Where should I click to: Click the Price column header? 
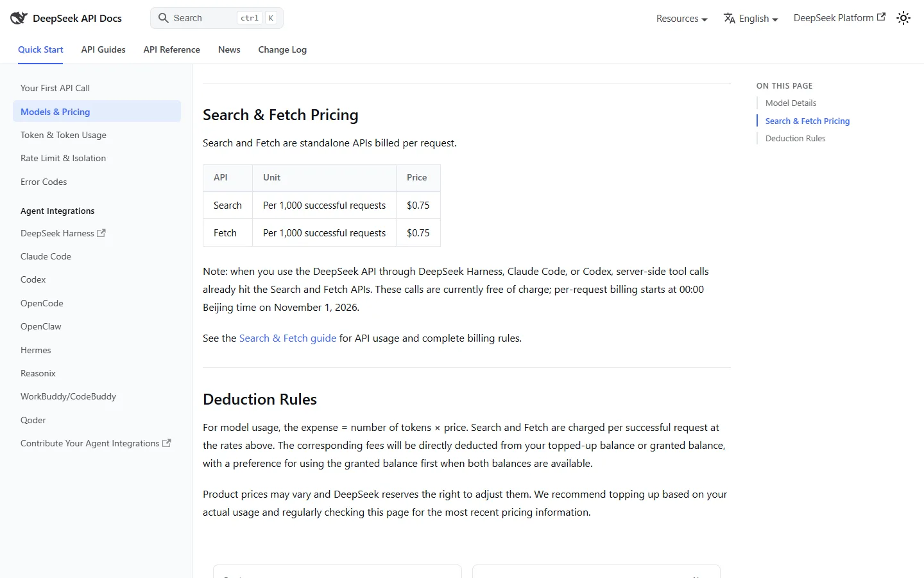[418, 178]
